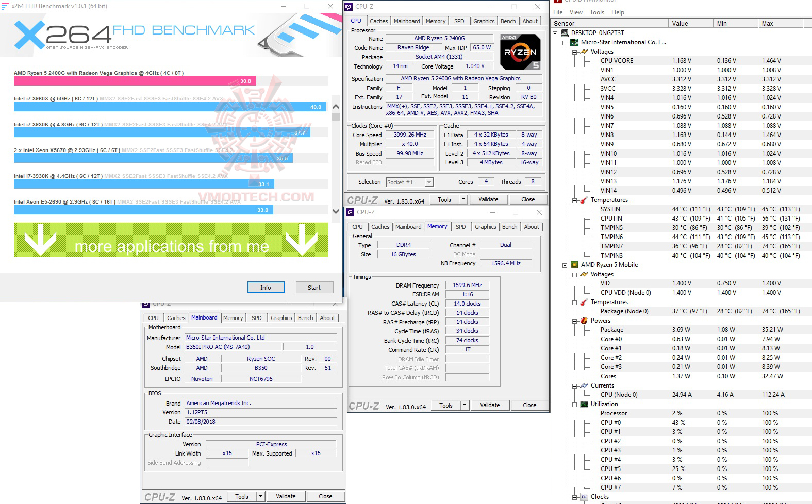
Task: Open the HWMonitor Tools menu
Action: tap(597, 12)
